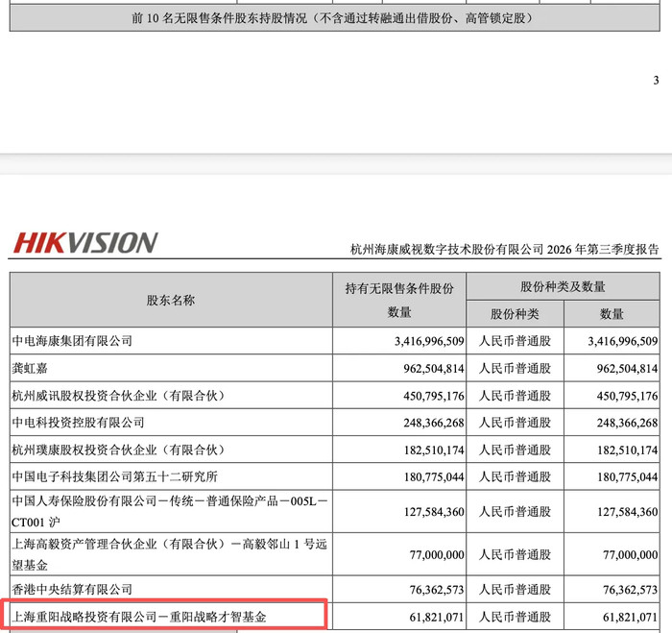Image resolution: width=672 pixels, height=633 pixels.
Task: Select 中电科投资控股有限公司 name cell
Action: (x=171, y=423)
